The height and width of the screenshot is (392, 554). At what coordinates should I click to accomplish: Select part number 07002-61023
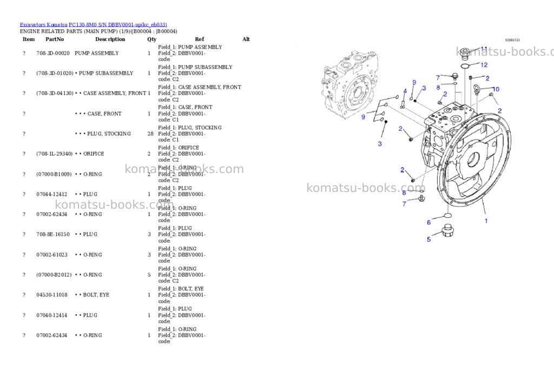coord(52,255)
